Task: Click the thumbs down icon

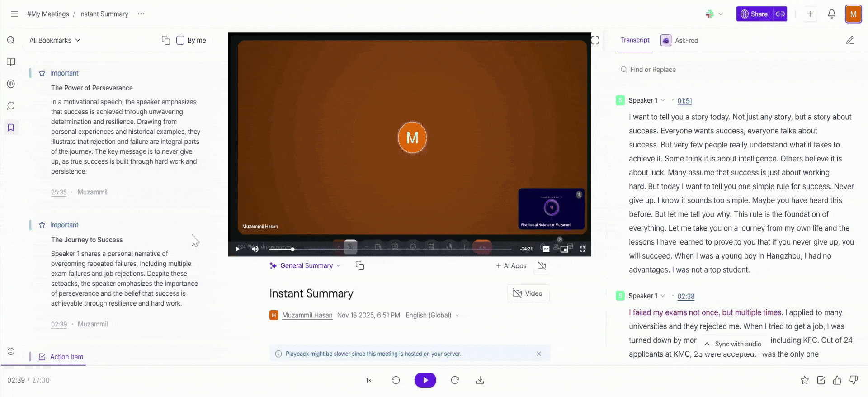Action: pyautogui.click(x=854, y=380)
